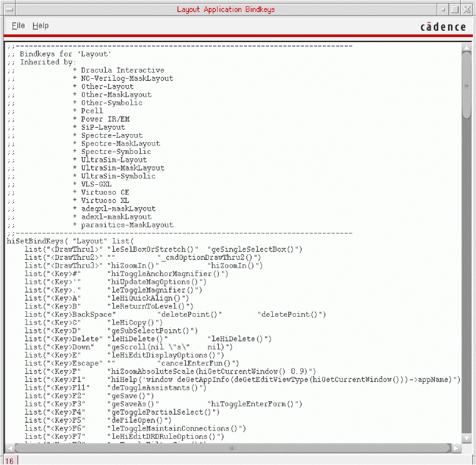Close the Layout Application Bindkeys window
The height and width of the screenshot is (465, 476).
tap(467, 9)
